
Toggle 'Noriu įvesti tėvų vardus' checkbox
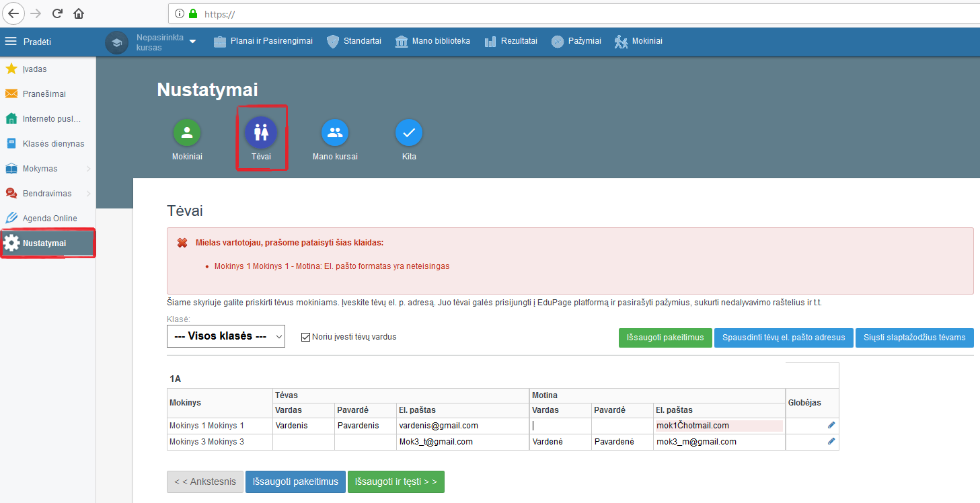pyautogui.click(x=306, y=337)
